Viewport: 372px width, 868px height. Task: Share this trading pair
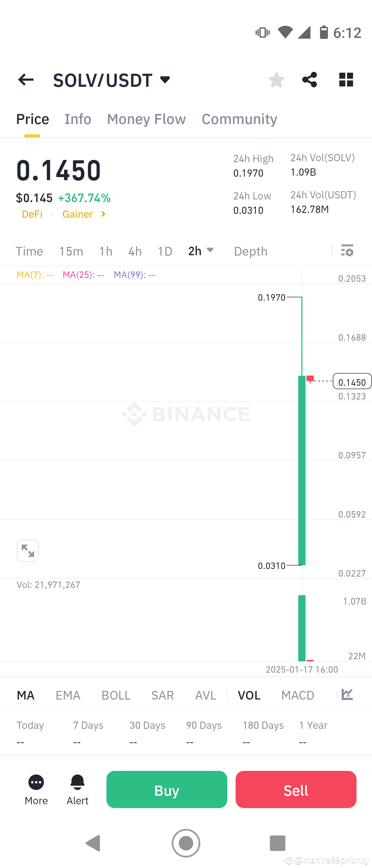tap(310, 80)
